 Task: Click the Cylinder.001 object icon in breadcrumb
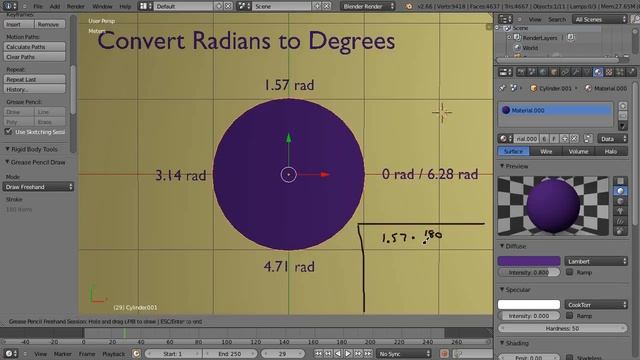click(x=533, y=88)
